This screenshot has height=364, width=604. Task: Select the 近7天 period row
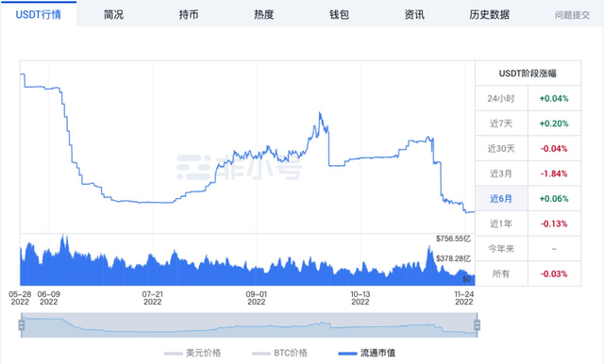point(528,124)
